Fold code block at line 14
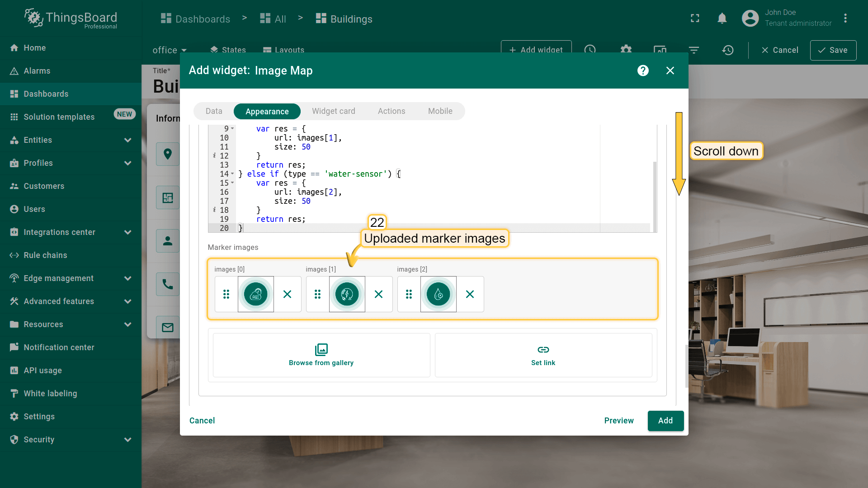This screenshot has height=488, width=868. (x=232, y=174)
